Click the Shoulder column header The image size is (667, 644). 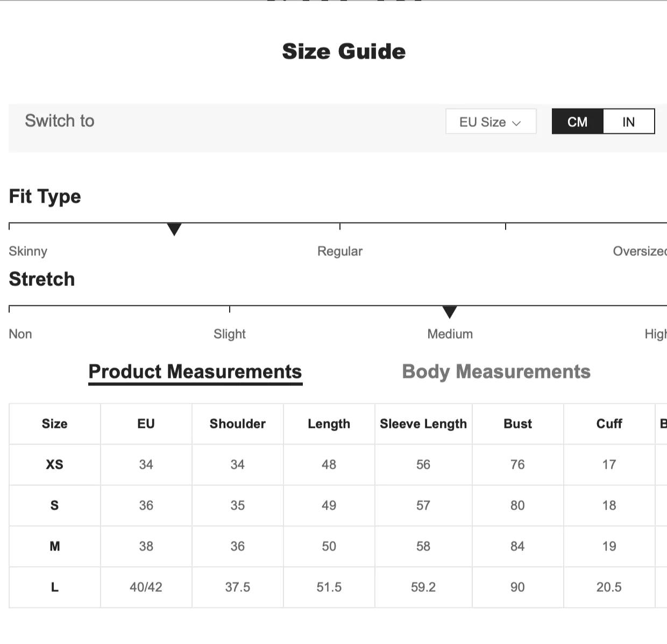coord(237,424)
